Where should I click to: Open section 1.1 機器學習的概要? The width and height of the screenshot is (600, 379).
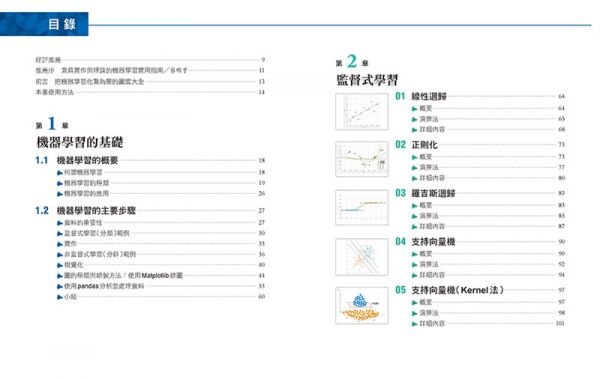tap(77, 160)
